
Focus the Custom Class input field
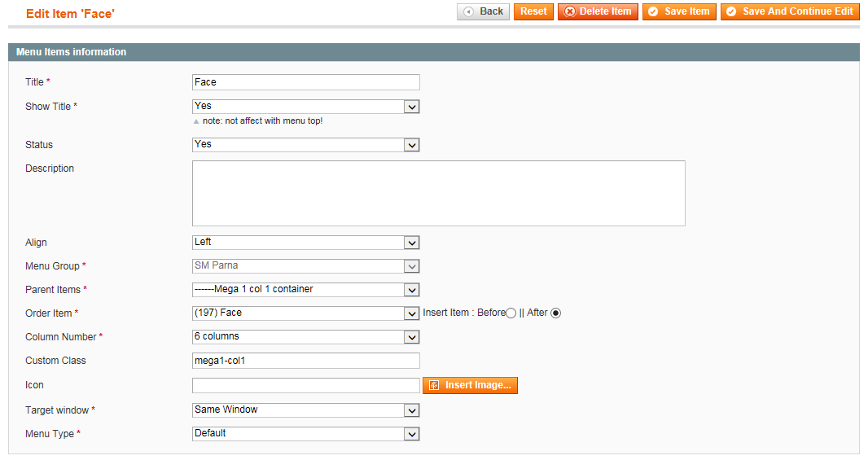click(x=305, y=361)
